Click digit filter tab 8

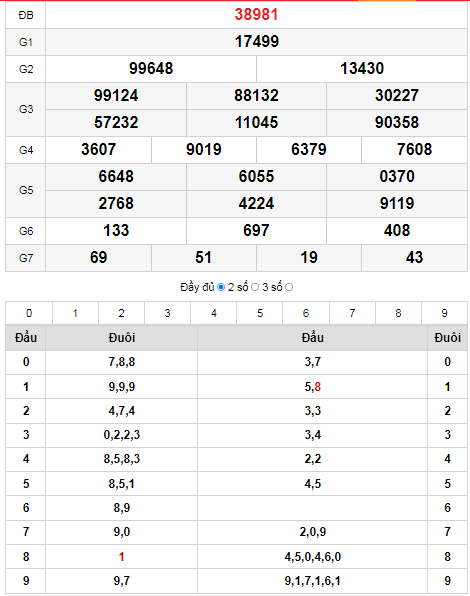pos(398,313)
